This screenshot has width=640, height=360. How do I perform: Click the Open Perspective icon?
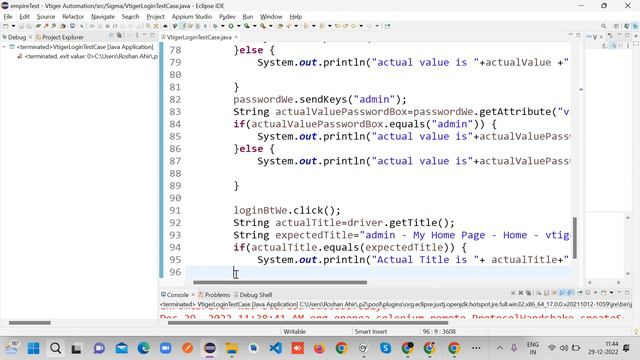(617, 26)
